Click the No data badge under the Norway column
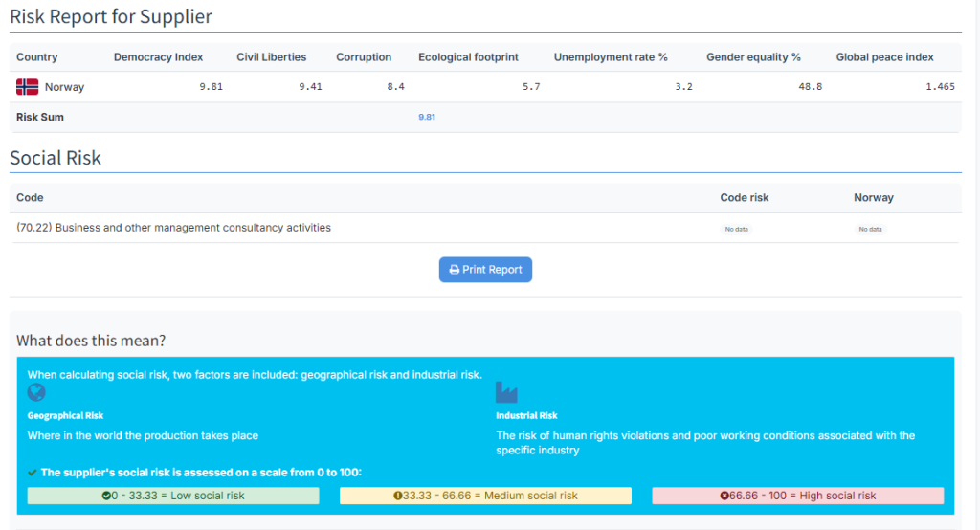Viewport: 980px width, 530px height. tap(870, 230)
